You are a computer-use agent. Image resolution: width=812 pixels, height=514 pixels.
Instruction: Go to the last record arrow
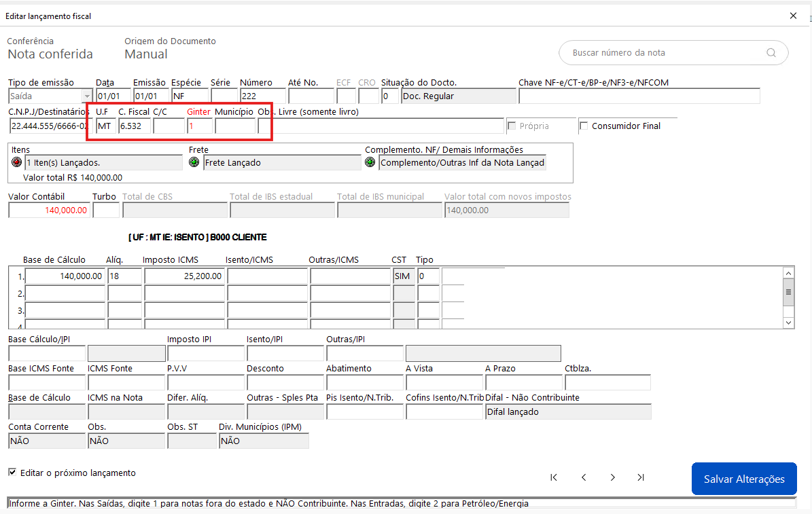click(x=641, y=477)
